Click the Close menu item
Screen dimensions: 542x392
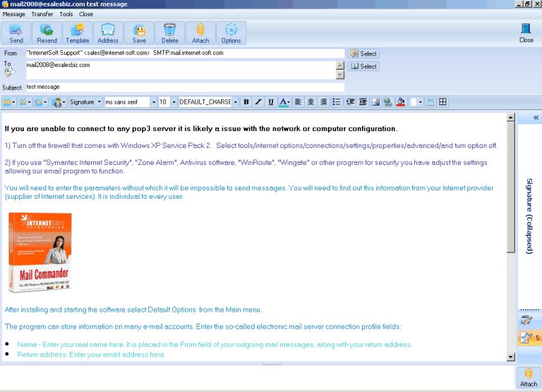(x=85, y=14)
